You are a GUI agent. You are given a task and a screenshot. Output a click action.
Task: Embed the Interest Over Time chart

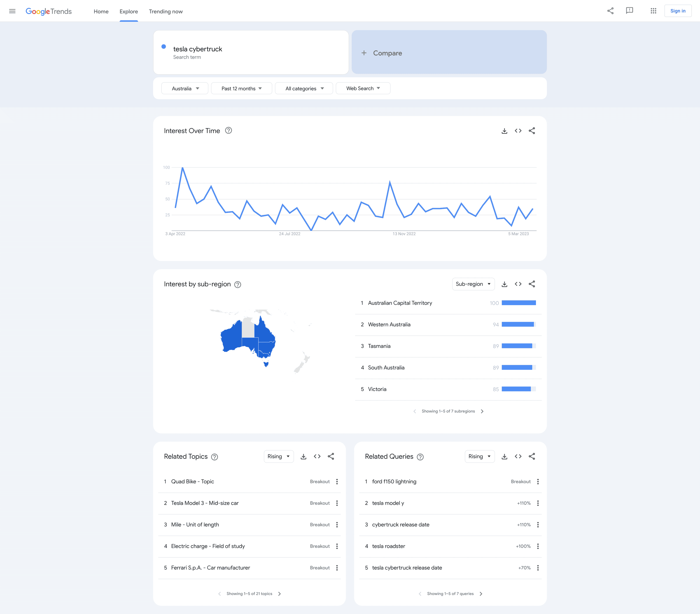coord(518,131)
